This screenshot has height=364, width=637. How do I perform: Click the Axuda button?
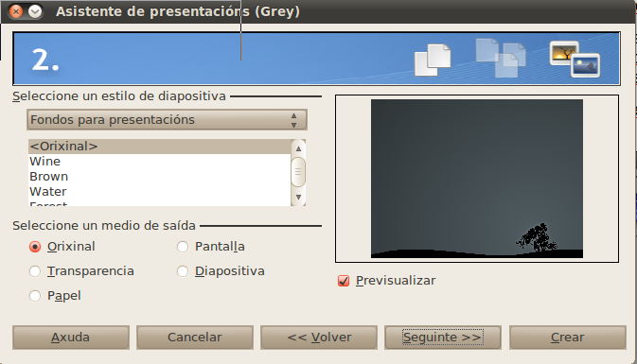pyautogui.click(x=71, y=338)
